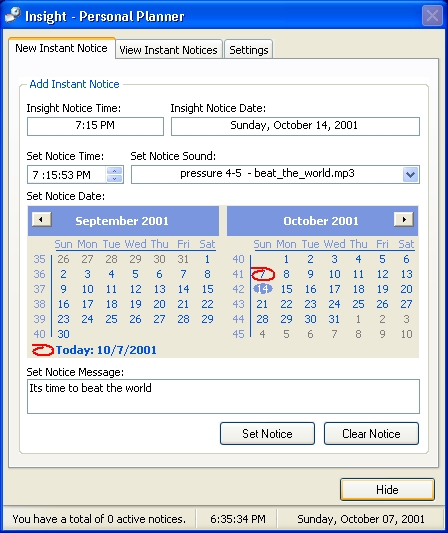Click inside the Set Notice Message box
The width and height of the screenshot is (448, 533).
tap(223, 396)
